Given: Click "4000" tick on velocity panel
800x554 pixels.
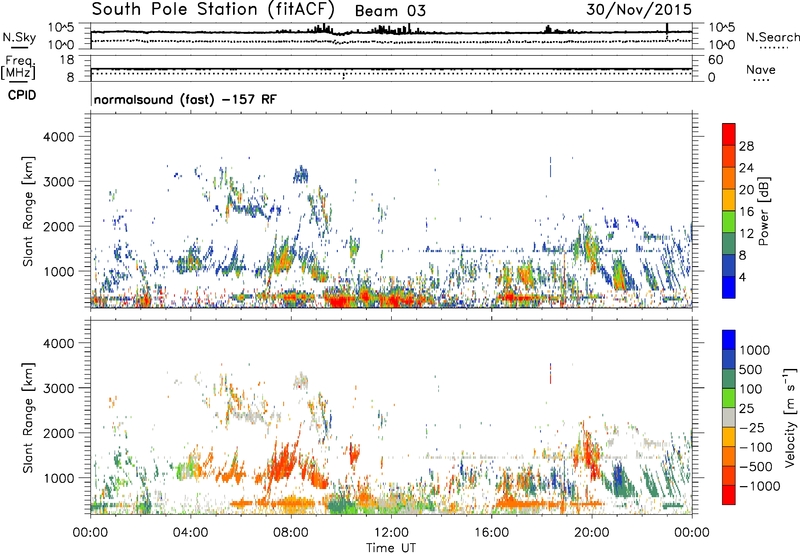Looking at the screenshot, I should pyautogui.click(x=59, y=343).
